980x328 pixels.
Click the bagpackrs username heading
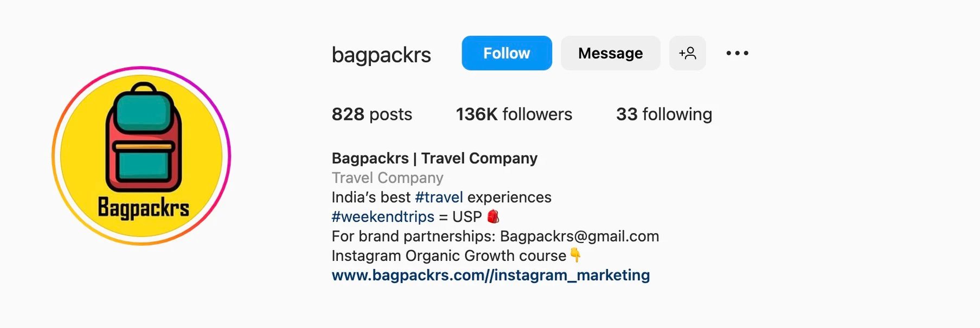pos(381,55)
